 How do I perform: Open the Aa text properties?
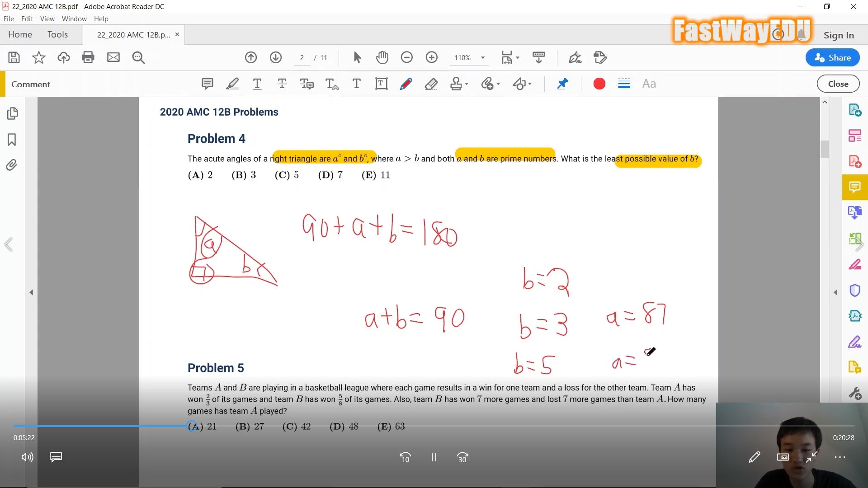649,84
